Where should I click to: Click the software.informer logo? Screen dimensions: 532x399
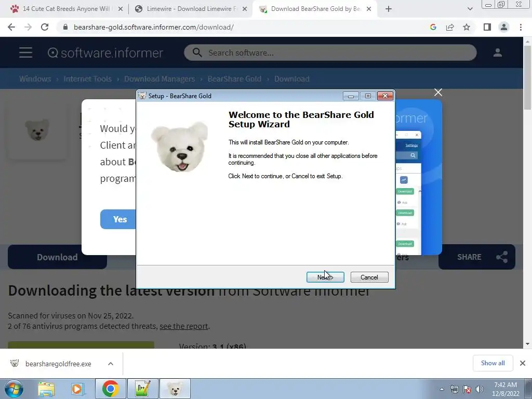(x=105, y=52)
